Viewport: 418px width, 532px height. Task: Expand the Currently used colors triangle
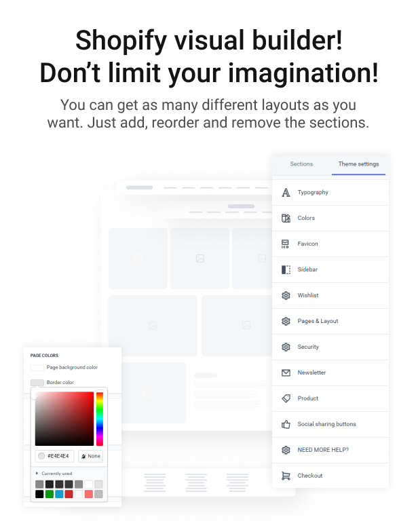(x=37, y=474)
